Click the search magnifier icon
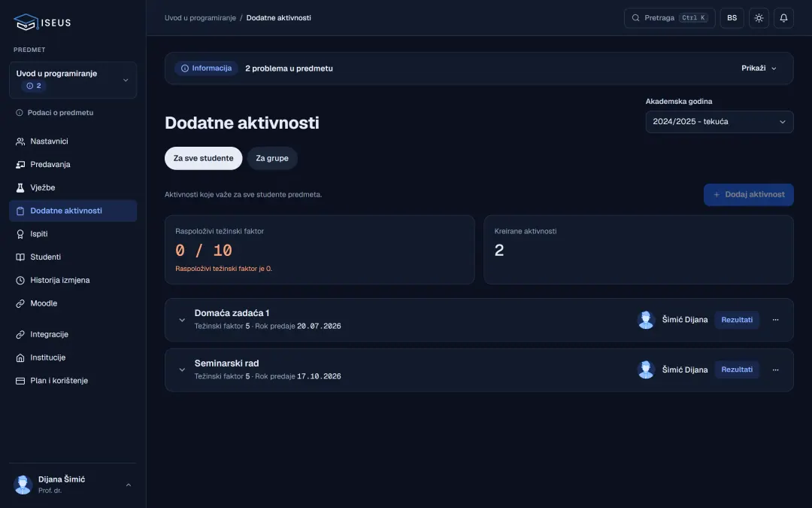 click(635, 18)
